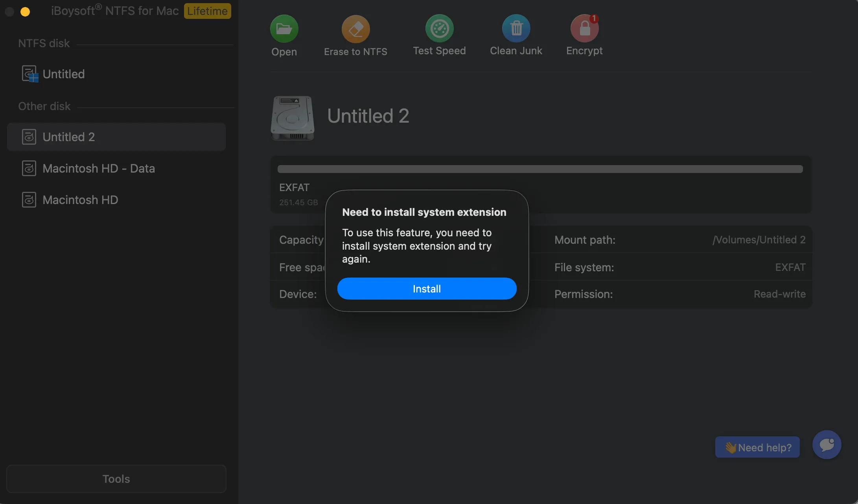Click the Macintosh HD disk icon in sidebar
This screenshot has width=858, height=504.
pos(29,200)
